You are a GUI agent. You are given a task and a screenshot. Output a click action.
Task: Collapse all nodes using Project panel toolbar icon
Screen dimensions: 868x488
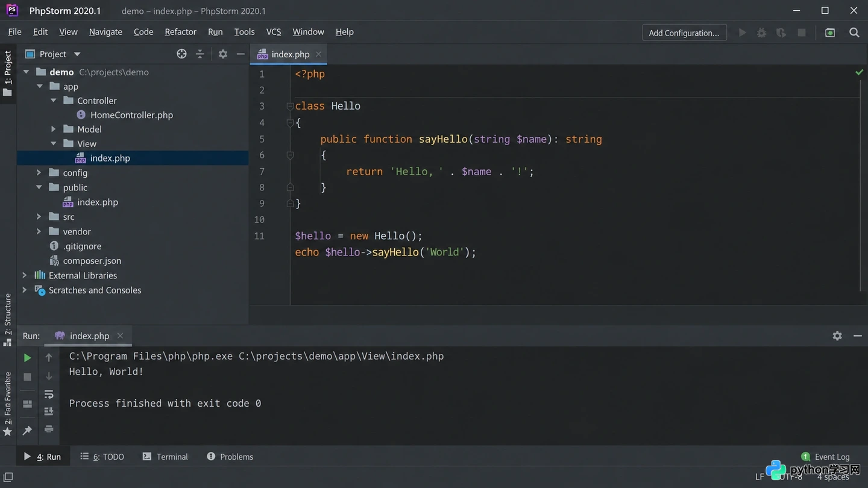point(200,54)
